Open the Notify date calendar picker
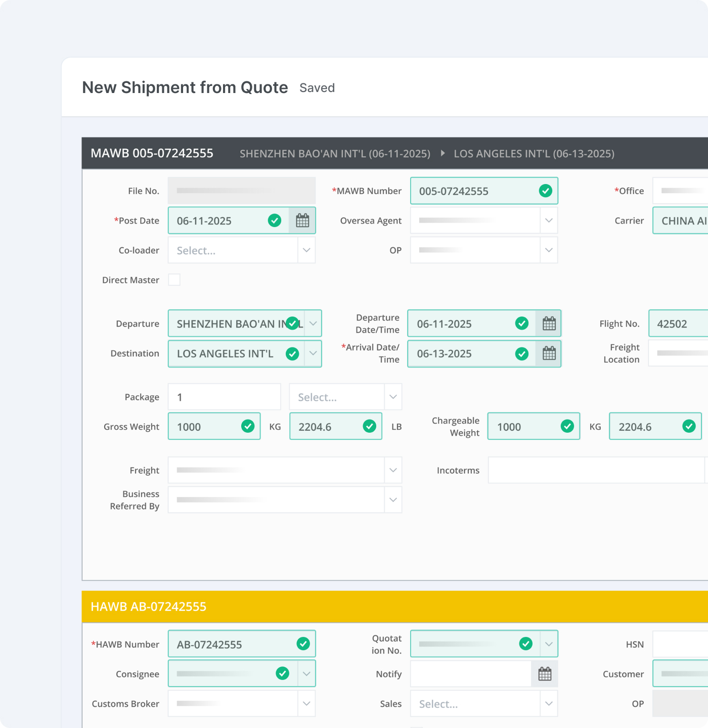708x728 pixels. (545, 673)
